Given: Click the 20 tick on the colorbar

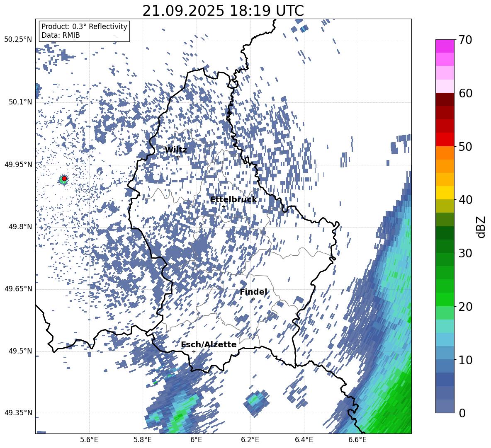Looking at the screenshot, I should pos(465,307).
